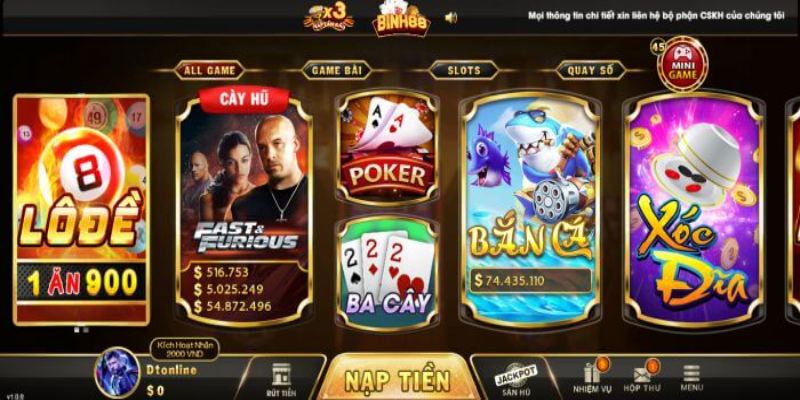Click the BINH88 logo

pyautogui.click(x=402, y=18)
